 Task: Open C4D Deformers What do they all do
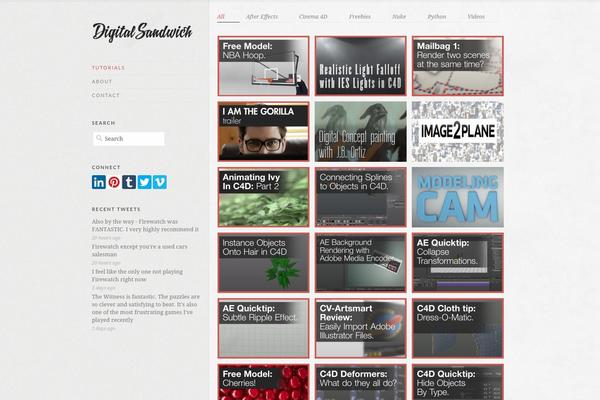(360, 382)
